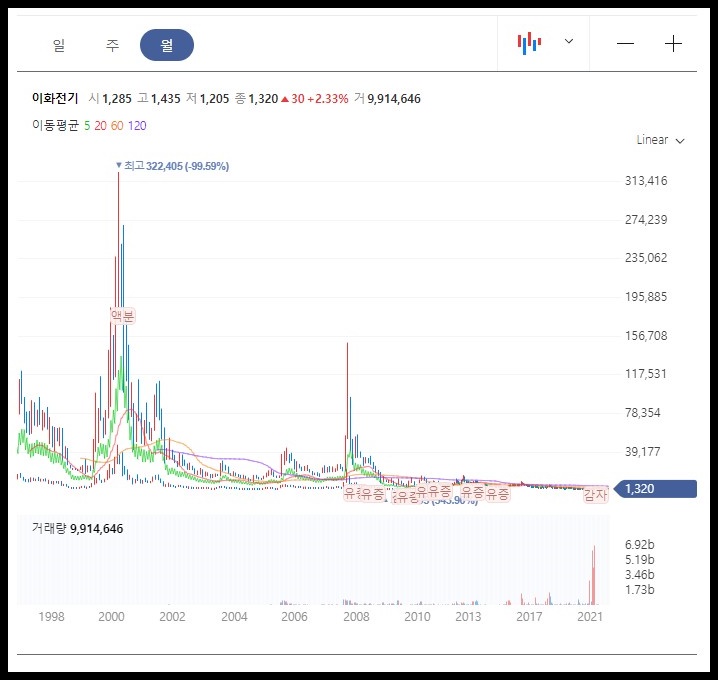Click the 액분 stock split marker
The width and height of the screenshot is (718, 680).
tap(123, 316)
